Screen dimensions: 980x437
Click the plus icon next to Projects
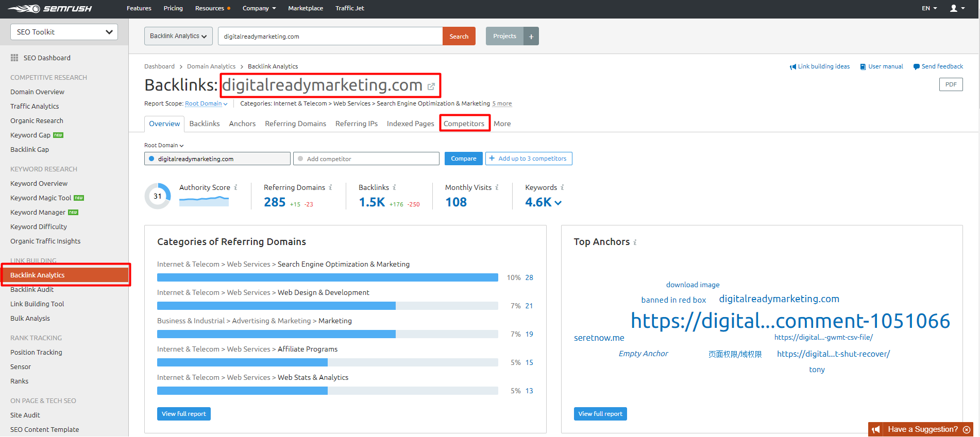[531, 37]
